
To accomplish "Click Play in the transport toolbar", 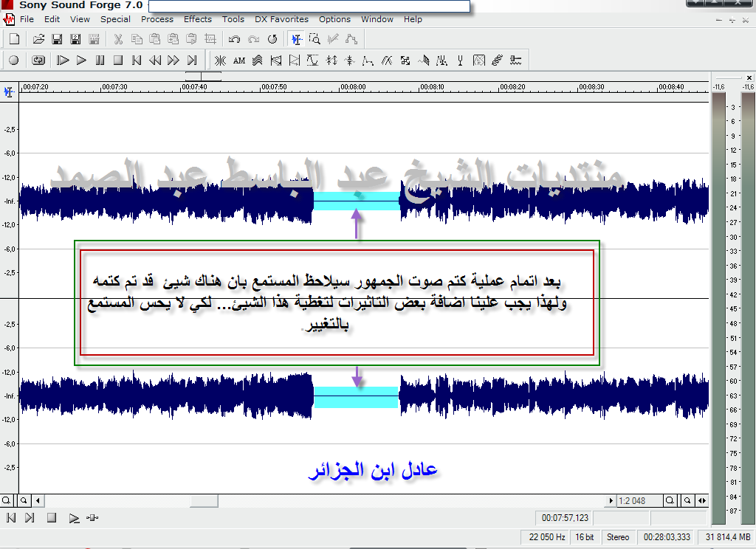I will tap(81, 61).
